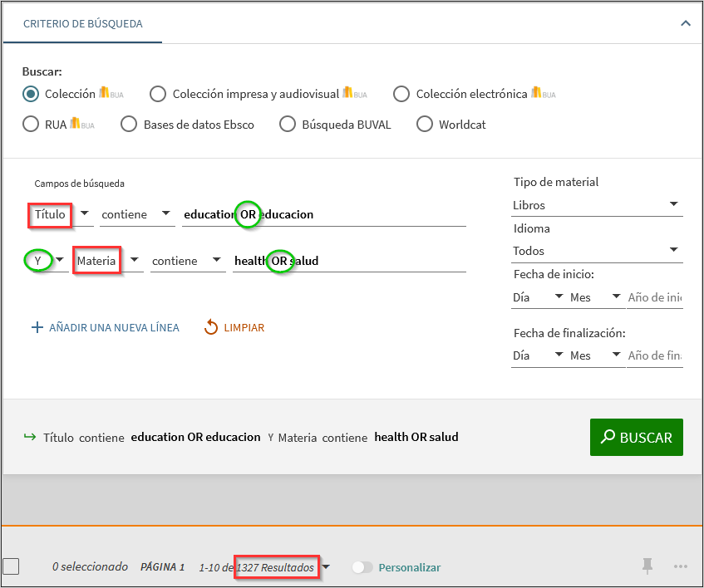
Task: Click Añadir una nueva línea link
Action: [114, 327]
